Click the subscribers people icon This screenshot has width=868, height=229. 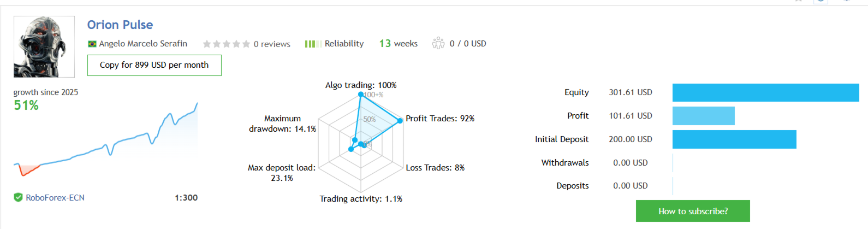[438, 43]
